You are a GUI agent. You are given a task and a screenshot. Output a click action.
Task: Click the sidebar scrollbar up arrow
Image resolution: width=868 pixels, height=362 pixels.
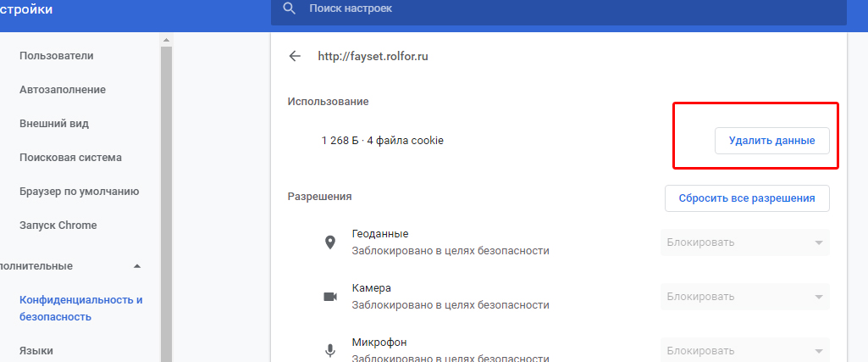pyautogui.click(x=166, y=39)
